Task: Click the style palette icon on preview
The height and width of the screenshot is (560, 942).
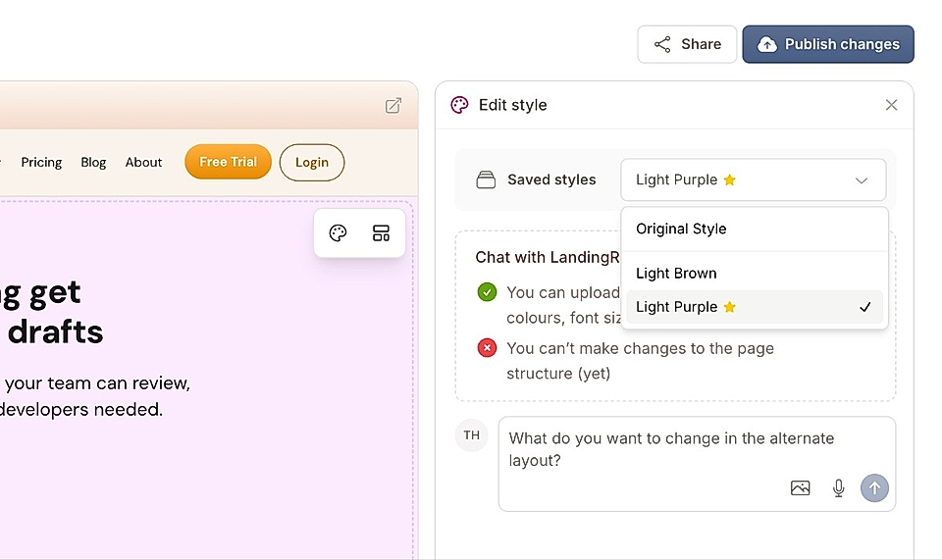Action: 338,232
